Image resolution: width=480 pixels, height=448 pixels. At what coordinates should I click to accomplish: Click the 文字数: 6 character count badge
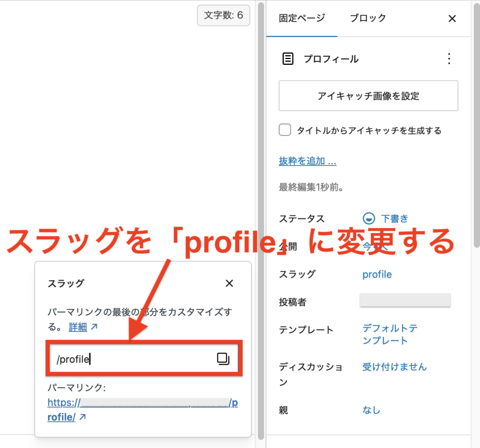point(223,15)
